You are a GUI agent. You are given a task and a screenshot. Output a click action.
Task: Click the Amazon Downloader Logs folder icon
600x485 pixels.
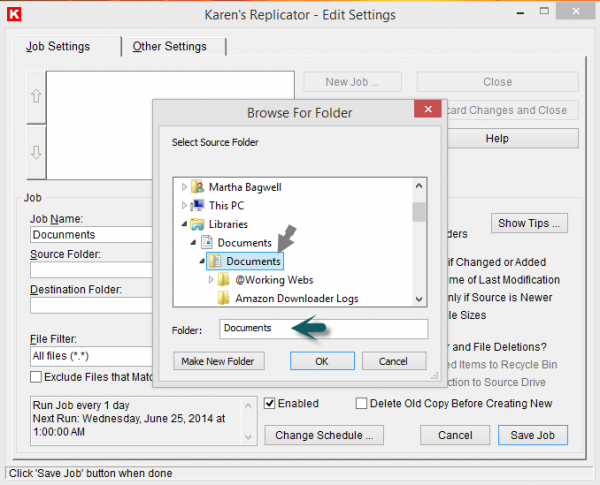[223, 298]
